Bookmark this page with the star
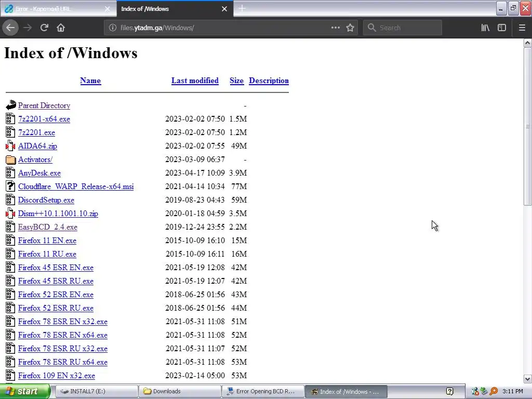This screenshot has width=532, height=399. coord(350,28)
